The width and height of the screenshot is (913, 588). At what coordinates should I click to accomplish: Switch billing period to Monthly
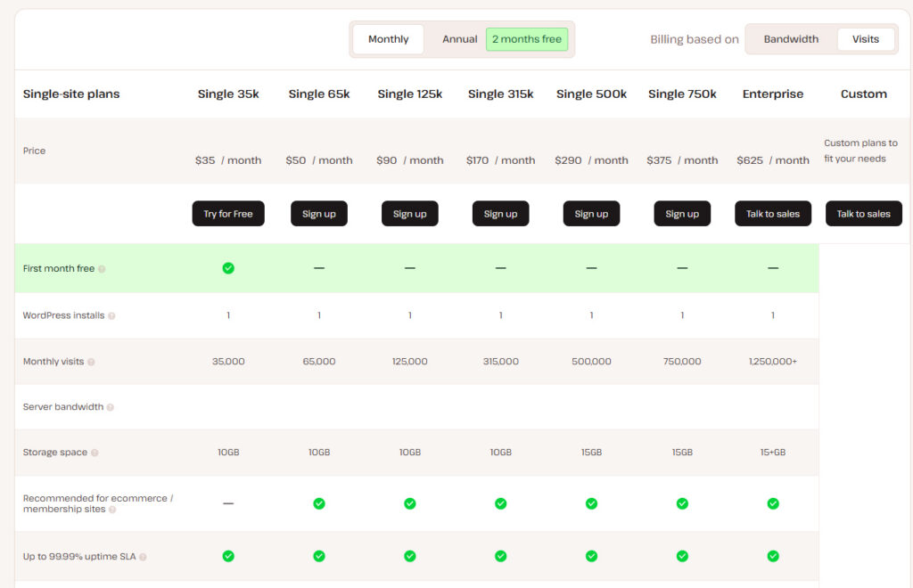tap(388, 39)
